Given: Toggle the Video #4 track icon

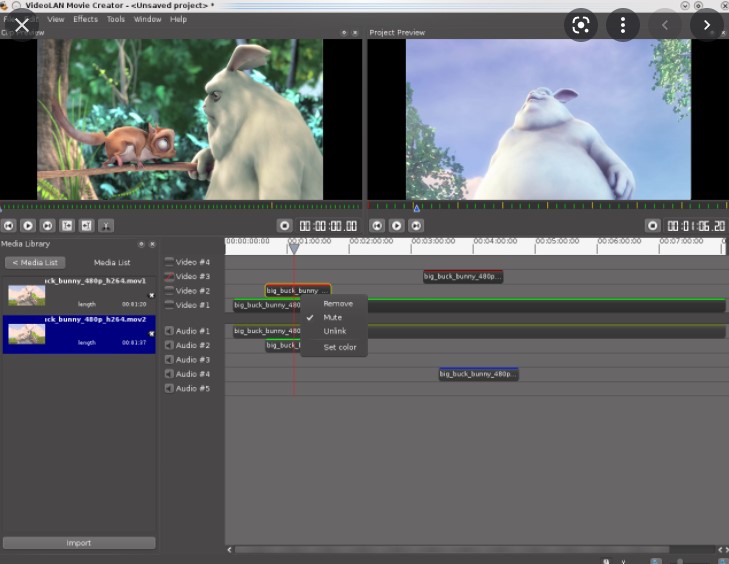Looking at the screenshot, I should (x=169, y=262).
